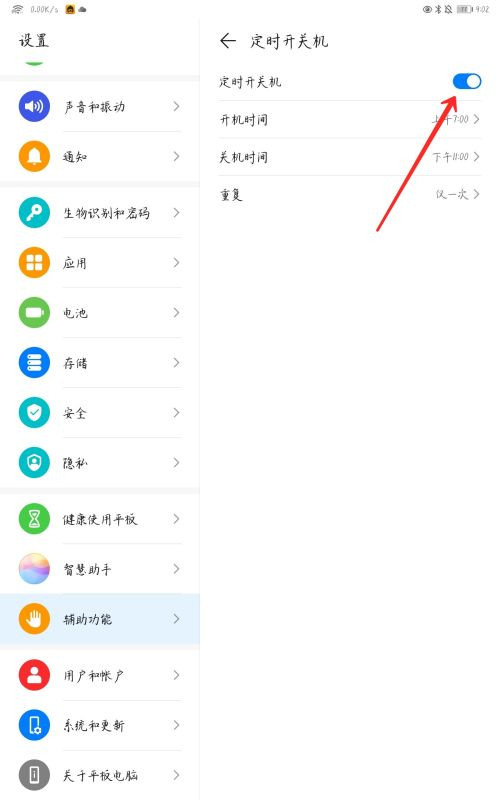
Task: Go back with the left arrow
Action: tap(228, 40)
